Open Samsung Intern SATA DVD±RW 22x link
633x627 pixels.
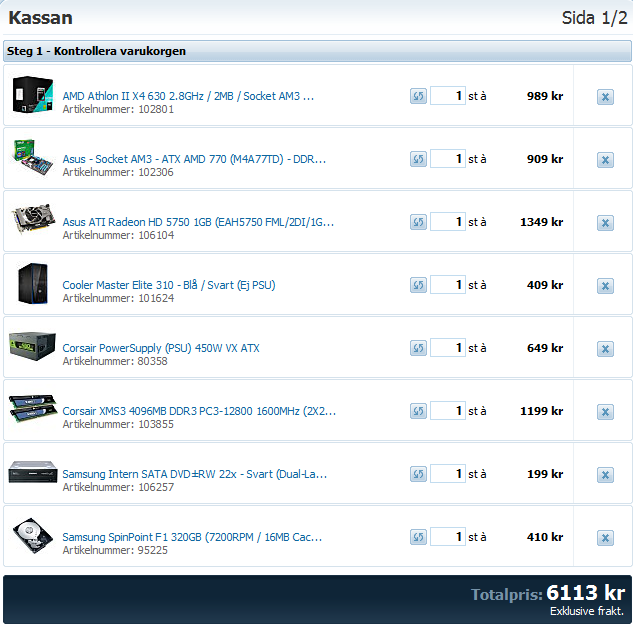195,474
